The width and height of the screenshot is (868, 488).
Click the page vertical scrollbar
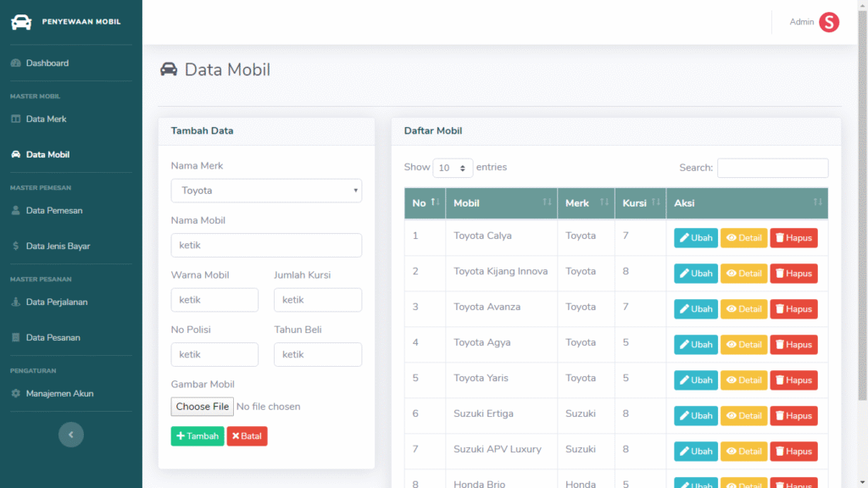click(x=862, y=205)
